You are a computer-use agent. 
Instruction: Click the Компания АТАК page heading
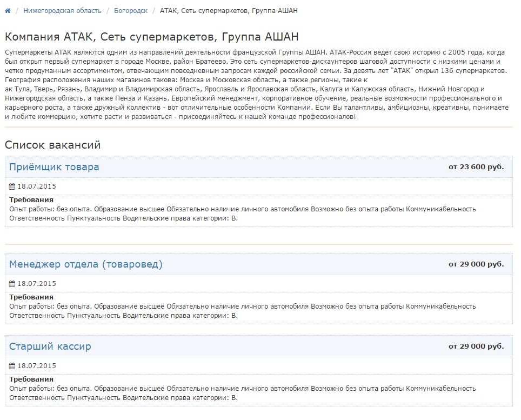[x=151, y=37]
